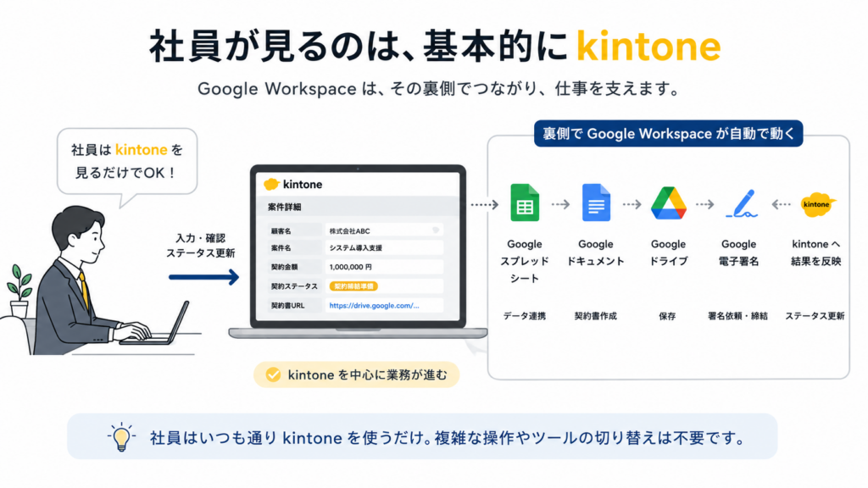Viewport: 868px width, 488px height.
Task: Click the 株式会社ABC customer name field
Action: click(x=384, y=230)
